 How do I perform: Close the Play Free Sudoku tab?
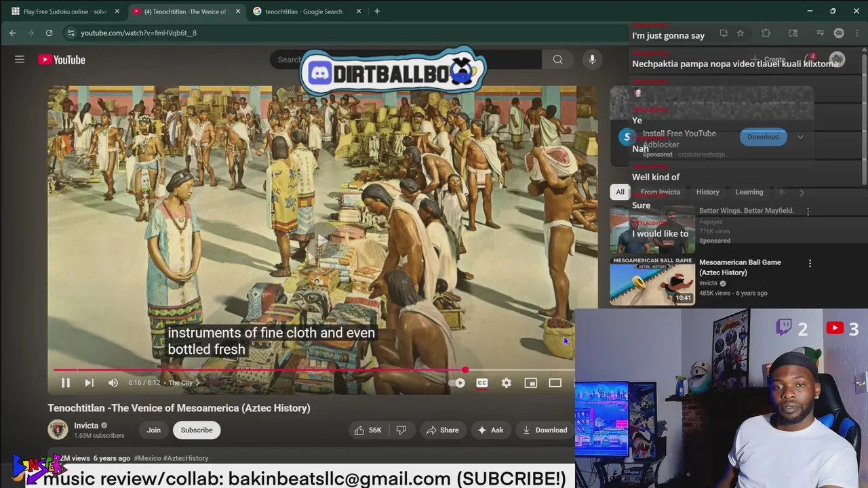117,12
